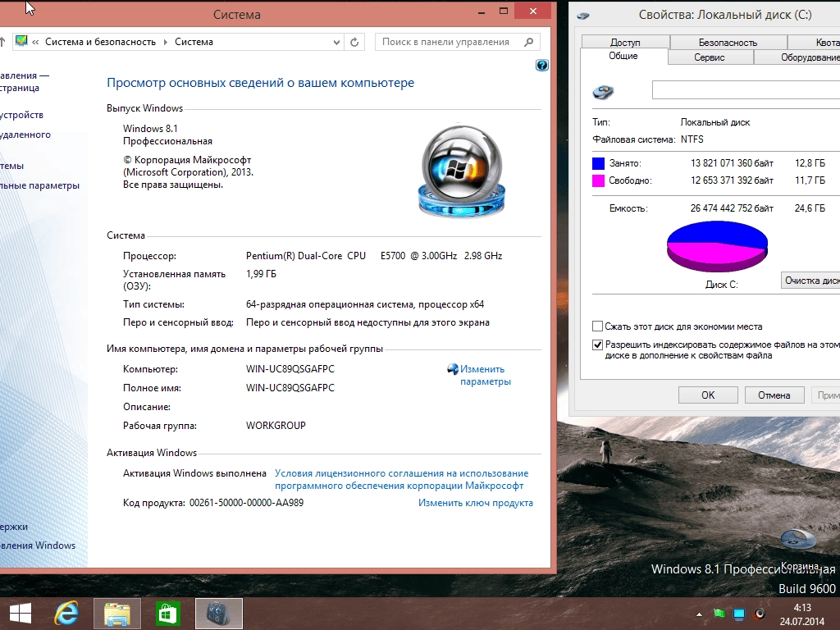The image size is (840, 630).
Task: Click the Очистка диска button
Action: [810, 281]
